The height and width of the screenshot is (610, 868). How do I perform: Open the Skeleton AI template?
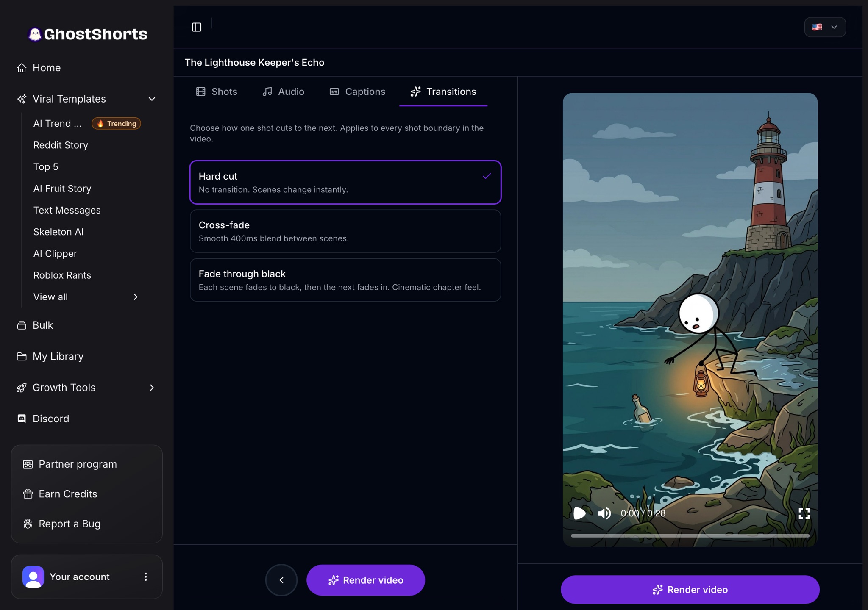point(58,232)
